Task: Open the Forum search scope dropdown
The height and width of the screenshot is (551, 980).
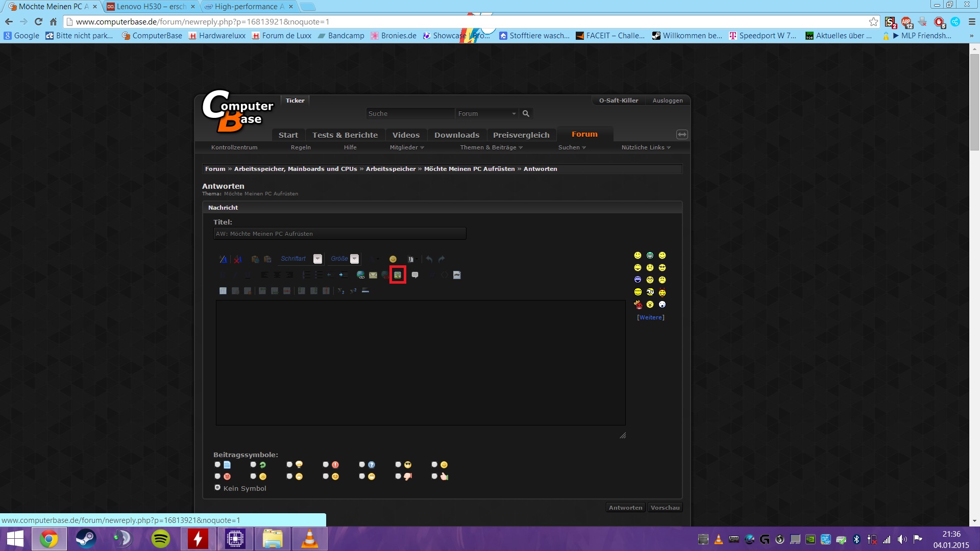Action: coord(486,114)
